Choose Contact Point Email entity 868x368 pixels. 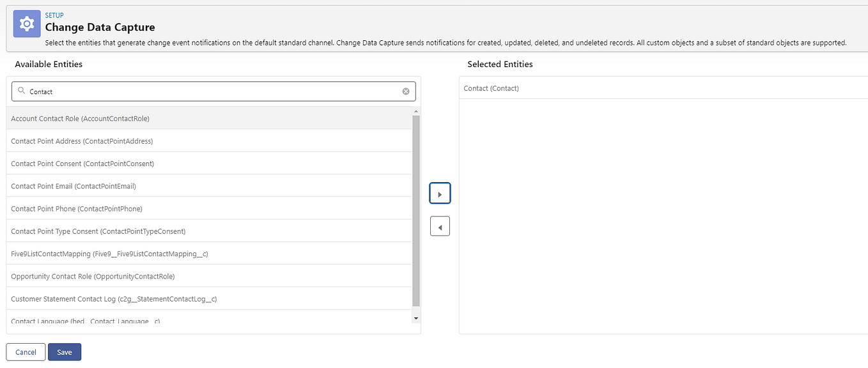click(74, 186)
